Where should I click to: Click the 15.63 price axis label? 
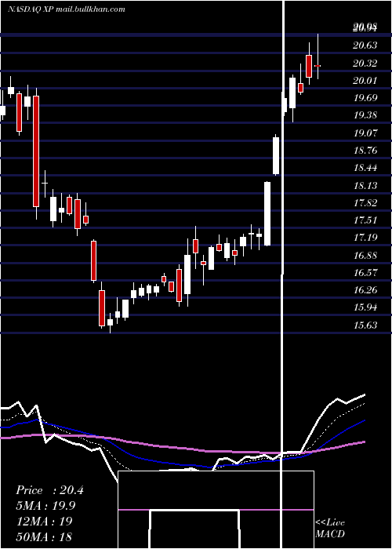365,325
